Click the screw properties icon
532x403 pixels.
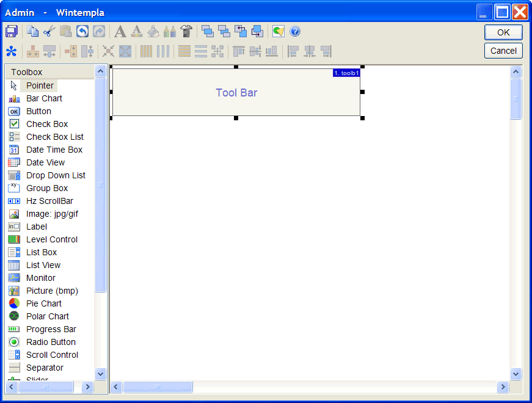(186, 32)
